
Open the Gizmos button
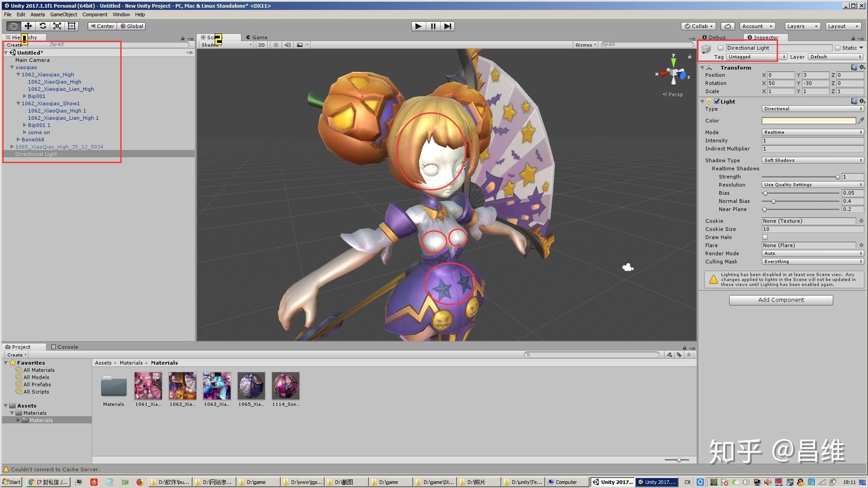click(x=586, y=45)
